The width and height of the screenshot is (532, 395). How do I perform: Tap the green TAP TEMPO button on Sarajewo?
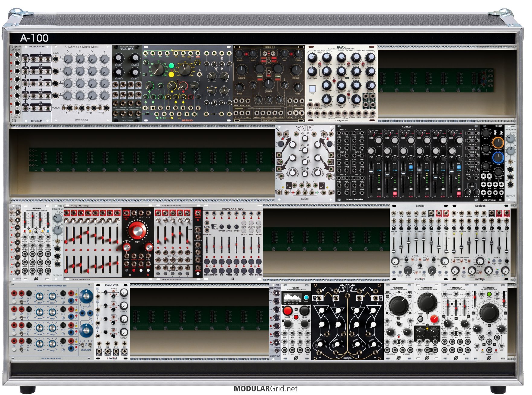489,294
